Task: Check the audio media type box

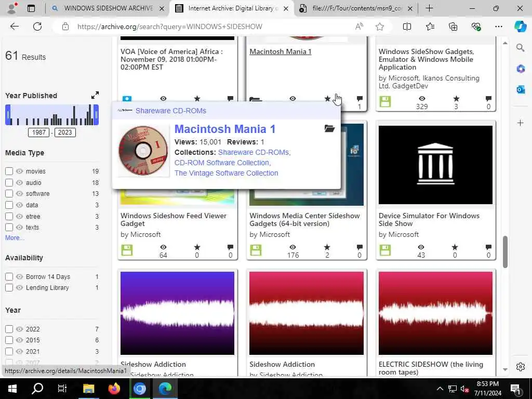Action: [9, 182]
